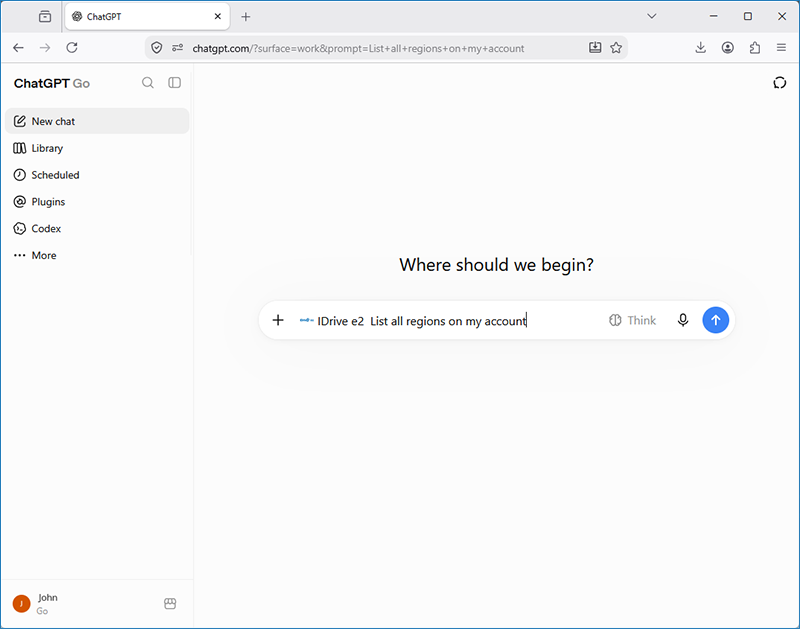Open Scheduled tasks
This screenshot has height=629, width=800.
click(x=97, y=175)
